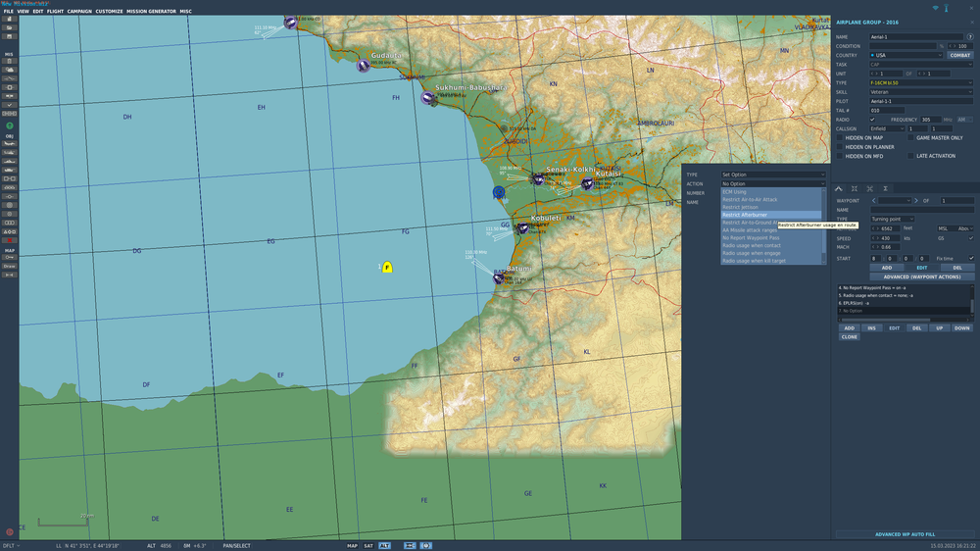
Task: Click the INS action button
Action: point(871,327)
